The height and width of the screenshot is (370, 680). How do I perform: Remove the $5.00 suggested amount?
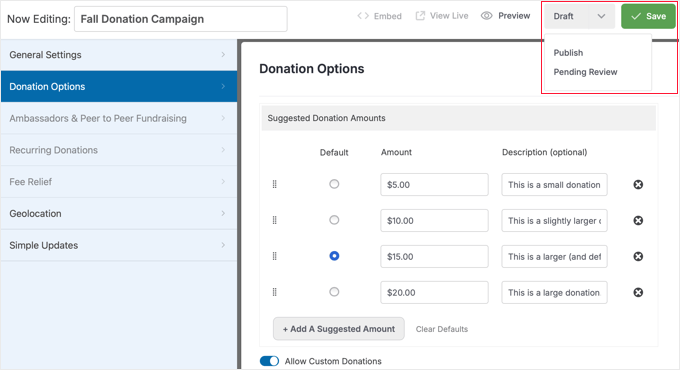(x=638, y=185)
